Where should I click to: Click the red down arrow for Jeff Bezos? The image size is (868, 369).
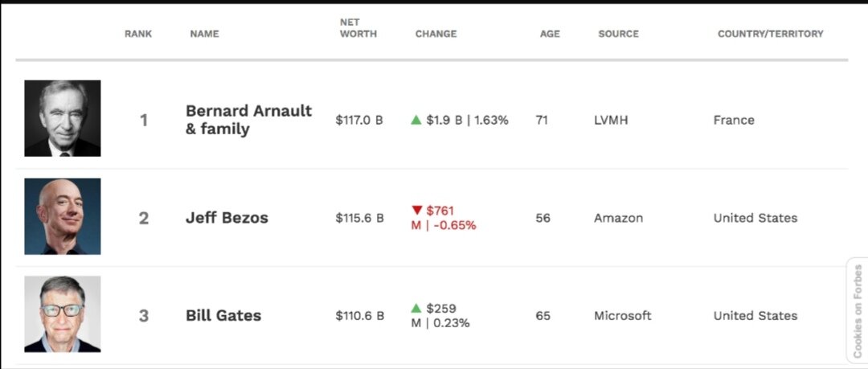417,210
